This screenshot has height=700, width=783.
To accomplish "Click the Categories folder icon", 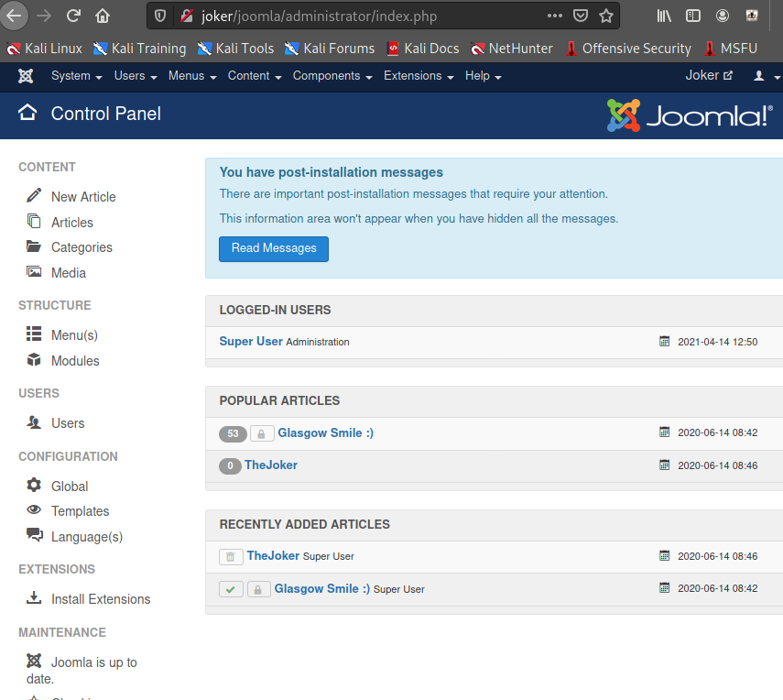I will [34, 246].
